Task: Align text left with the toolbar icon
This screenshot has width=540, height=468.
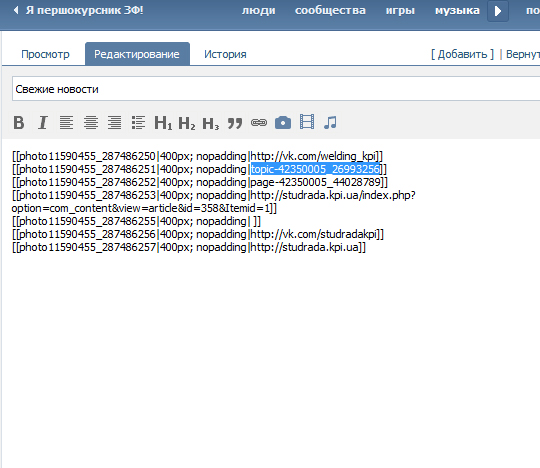Action: (66, 122)
